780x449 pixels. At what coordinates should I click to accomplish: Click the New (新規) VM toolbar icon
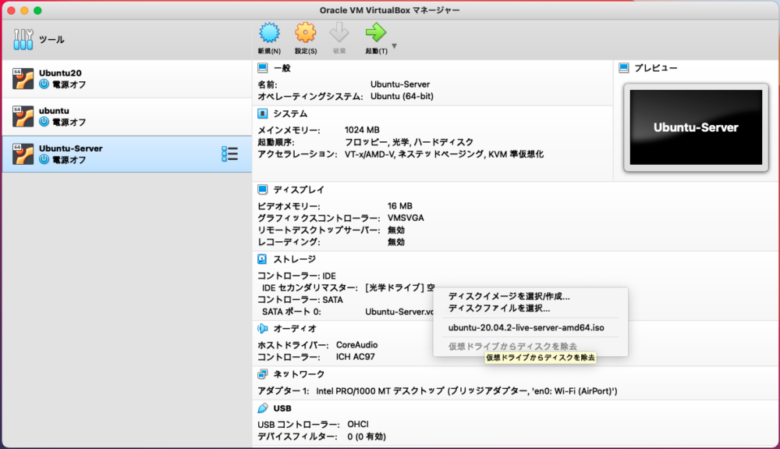(269, 33)
